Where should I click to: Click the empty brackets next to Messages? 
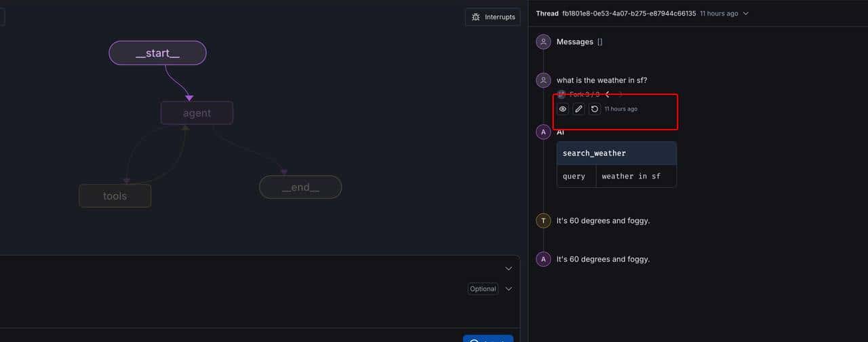[x=599, y=42]
